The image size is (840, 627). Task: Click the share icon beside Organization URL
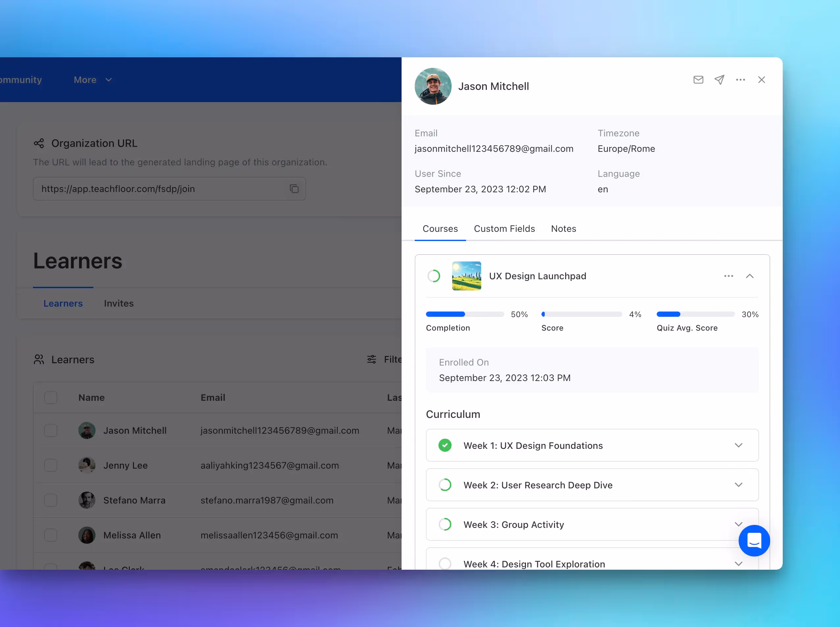click(39, 143)
